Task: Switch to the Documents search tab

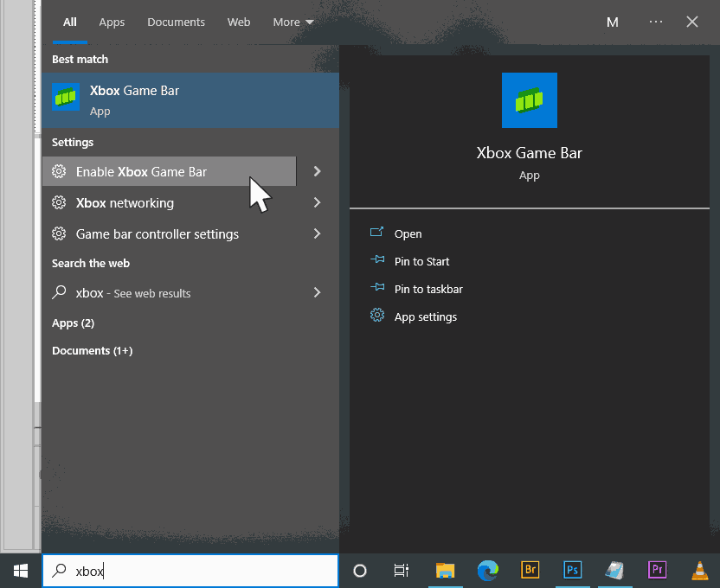Action: click(x=176, y=22)
